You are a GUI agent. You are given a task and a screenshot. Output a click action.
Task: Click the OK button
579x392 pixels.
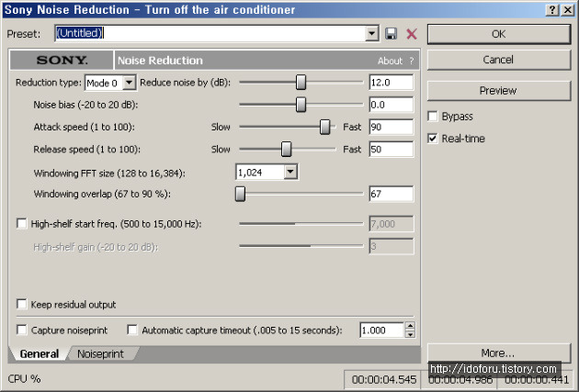click(499, 34)
